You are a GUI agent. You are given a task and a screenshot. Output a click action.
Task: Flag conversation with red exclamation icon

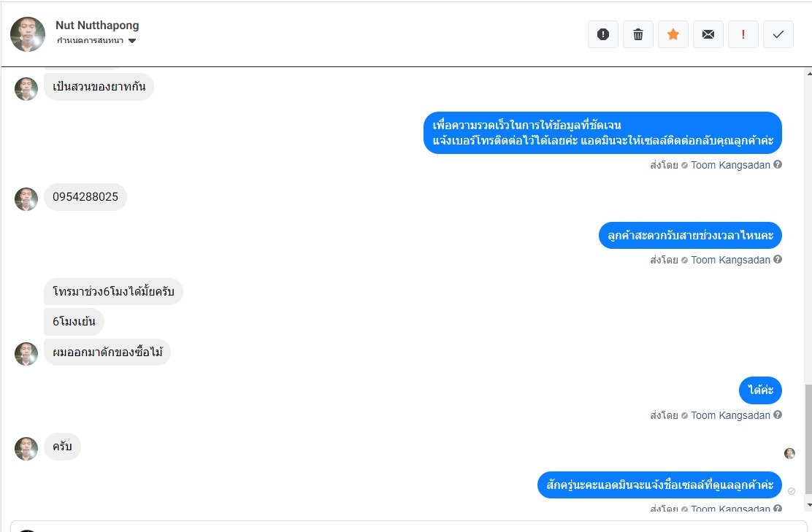click(743, 34)
